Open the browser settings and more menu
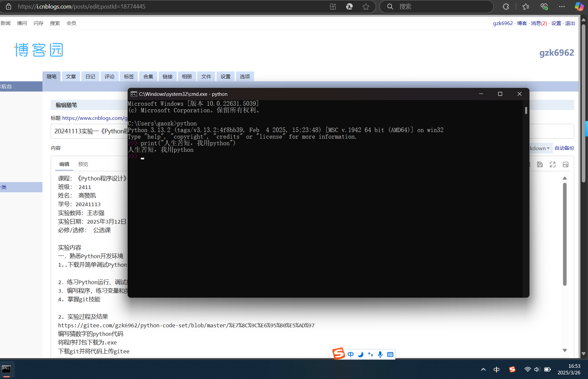The height and width of the screenshot is (379, 588). [x=562, y=7]
